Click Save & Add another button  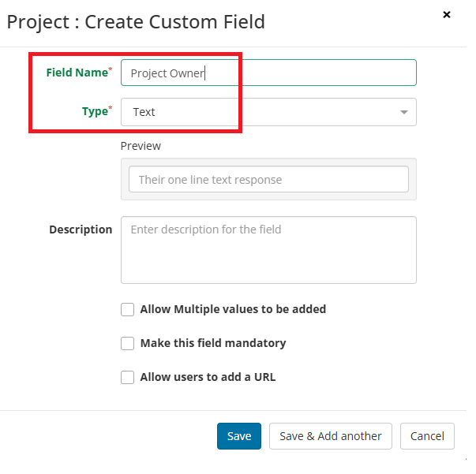[x=331, y=436]
